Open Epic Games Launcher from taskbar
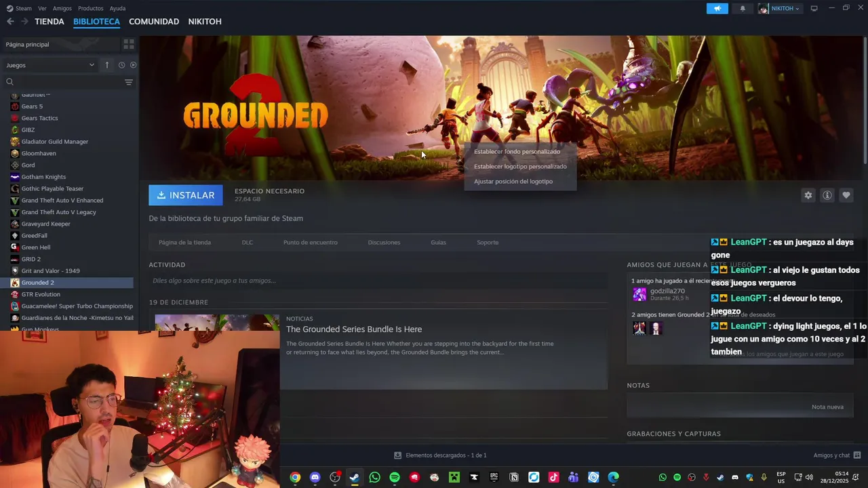This screenshot has width=868, height=488. 494,477
